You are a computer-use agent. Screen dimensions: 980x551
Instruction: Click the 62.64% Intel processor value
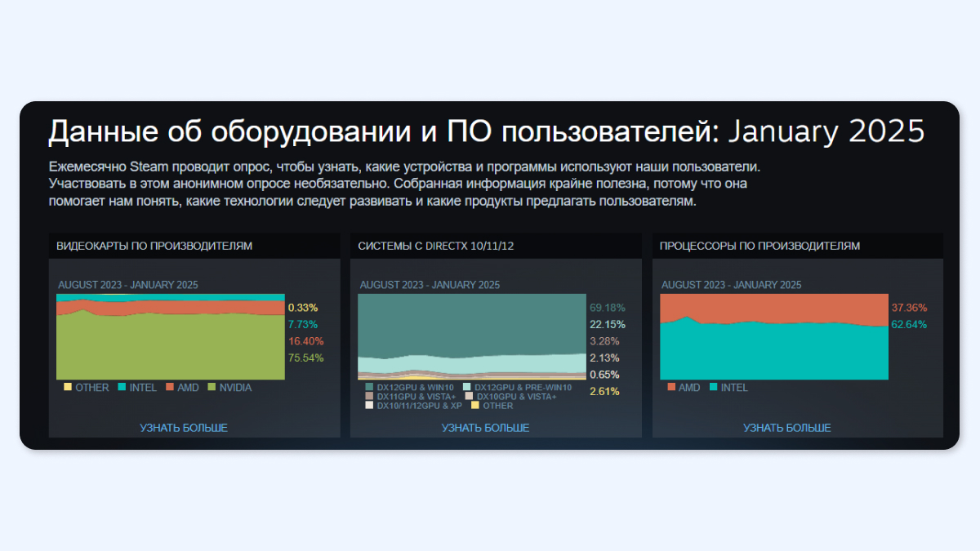click(910, 324)
